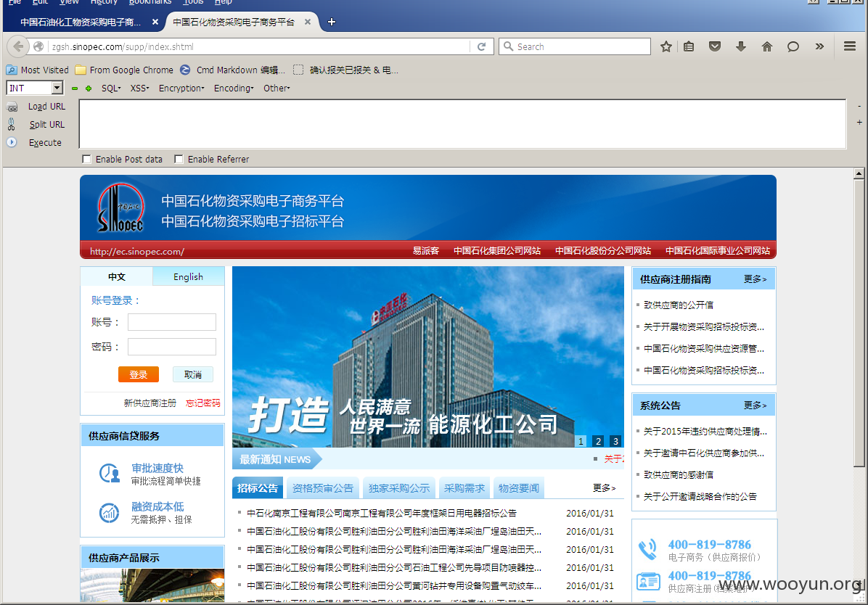Click the orange 登录 button

pyautogui.click(x=139, y=374)
